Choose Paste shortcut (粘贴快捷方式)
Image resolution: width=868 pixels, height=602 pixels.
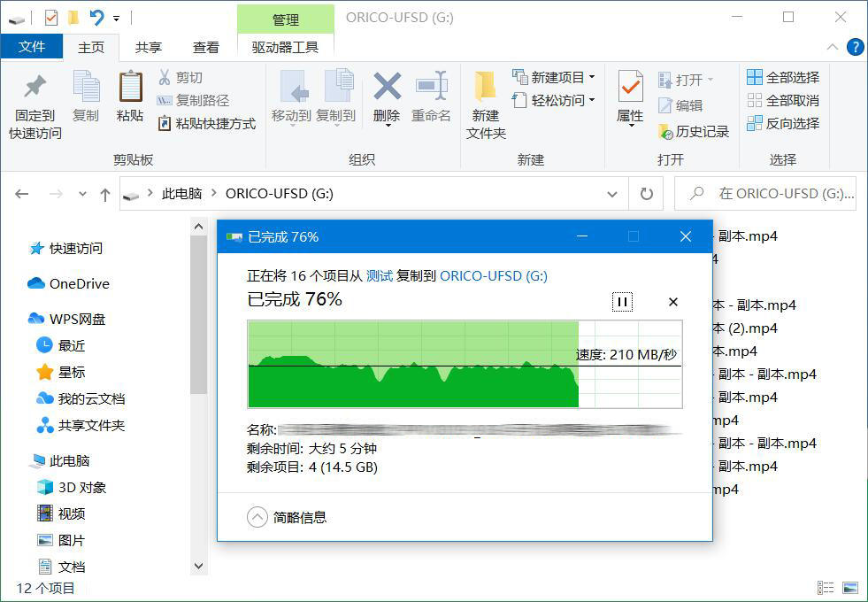pyautogui.click(x=206, y=123)
